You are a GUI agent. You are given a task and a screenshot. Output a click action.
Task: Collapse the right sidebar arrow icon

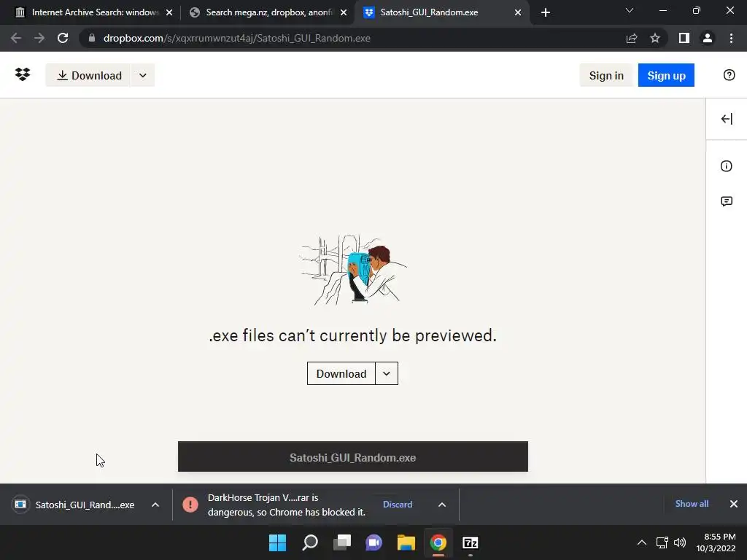coord(727,119)
